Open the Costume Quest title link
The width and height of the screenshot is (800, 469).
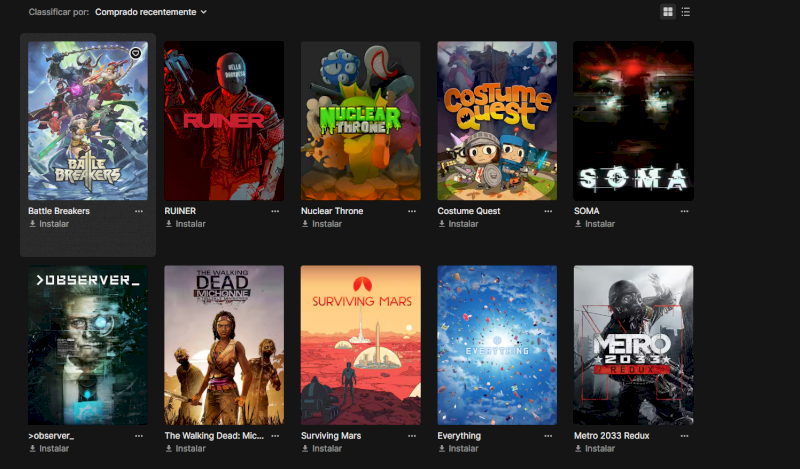point(468,211)
